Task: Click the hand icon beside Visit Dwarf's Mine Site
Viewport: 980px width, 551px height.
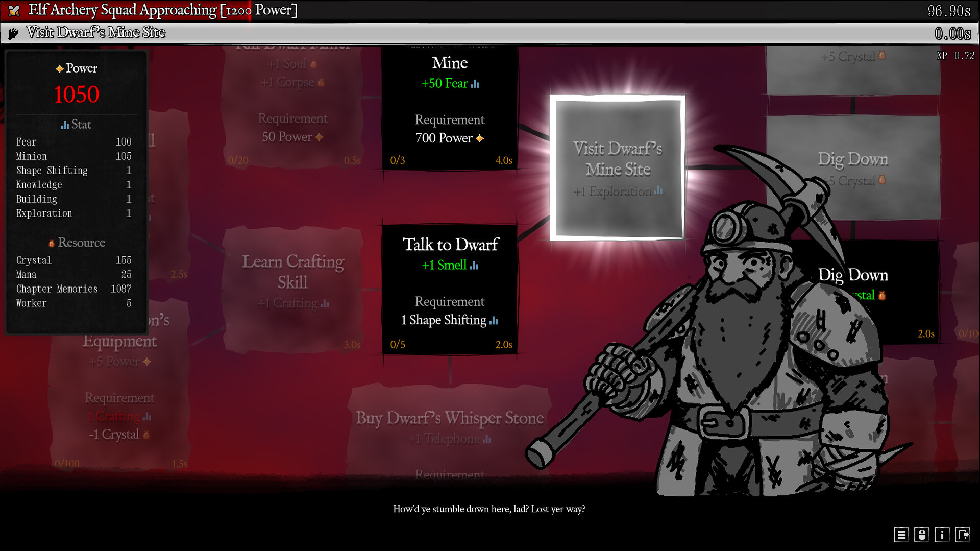Action: click(12, 33)
